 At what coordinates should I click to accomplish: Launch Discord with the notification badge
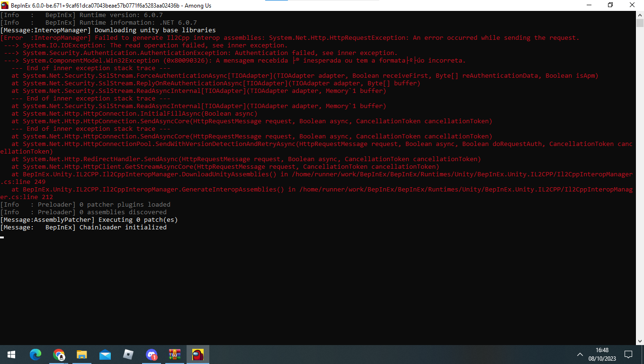pyautogui.click(x=152, y=354)
